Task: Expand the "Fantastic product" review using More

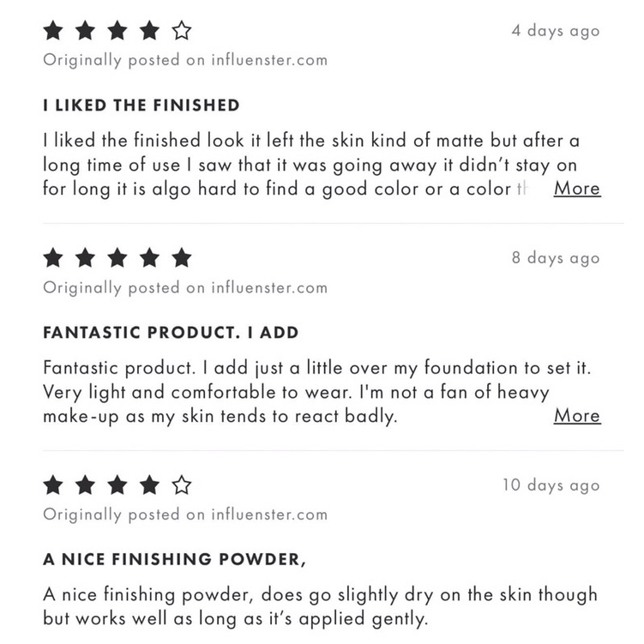Action: tap(576, 415)
